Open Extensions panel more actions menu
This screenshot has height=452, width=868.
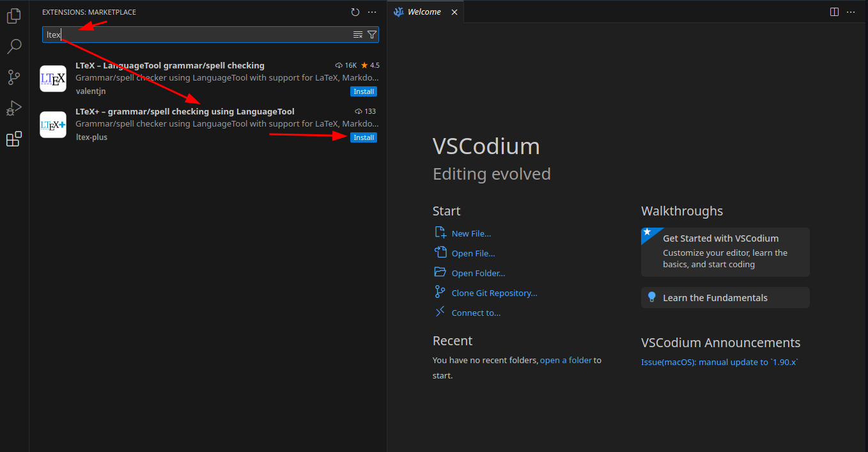[372, 12]
